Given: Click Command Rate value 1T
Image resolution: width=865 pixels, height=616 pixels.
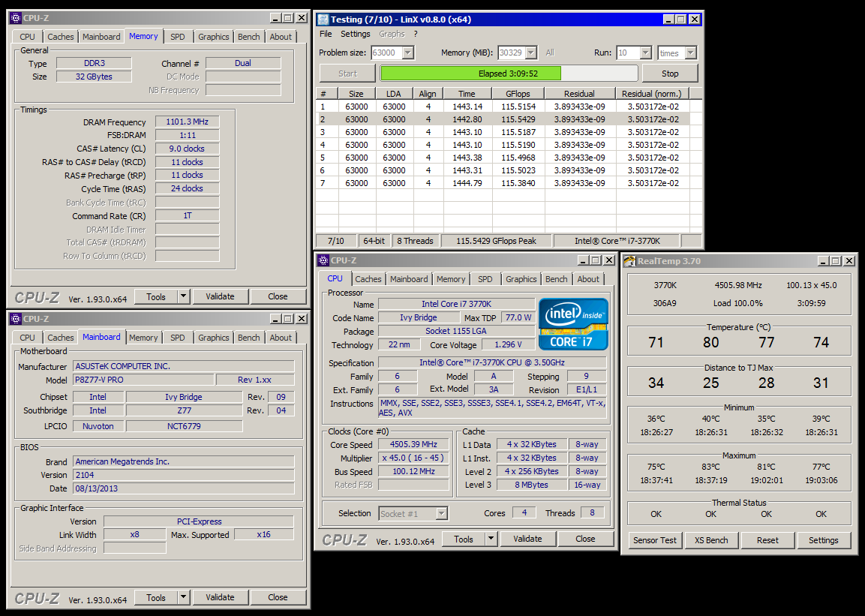Looking at the screenshot, I should click(187, 215).
